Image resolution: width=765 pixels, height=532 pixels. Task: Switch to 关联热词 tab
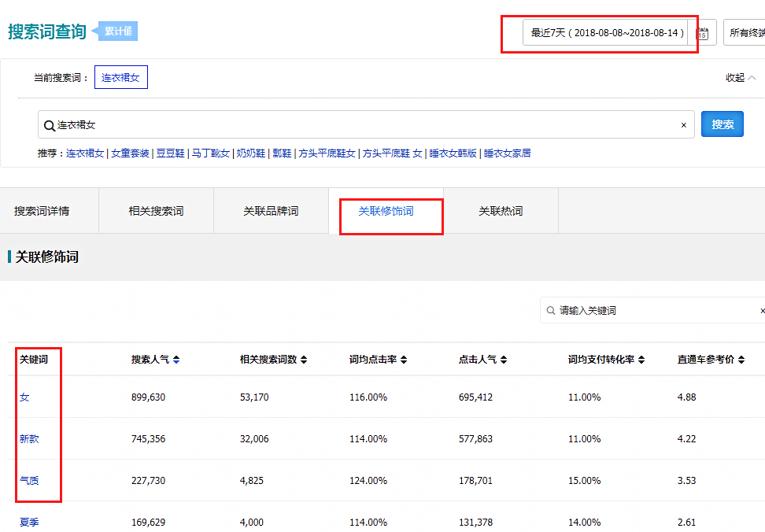pyautogui.click(x=501, y=211)
